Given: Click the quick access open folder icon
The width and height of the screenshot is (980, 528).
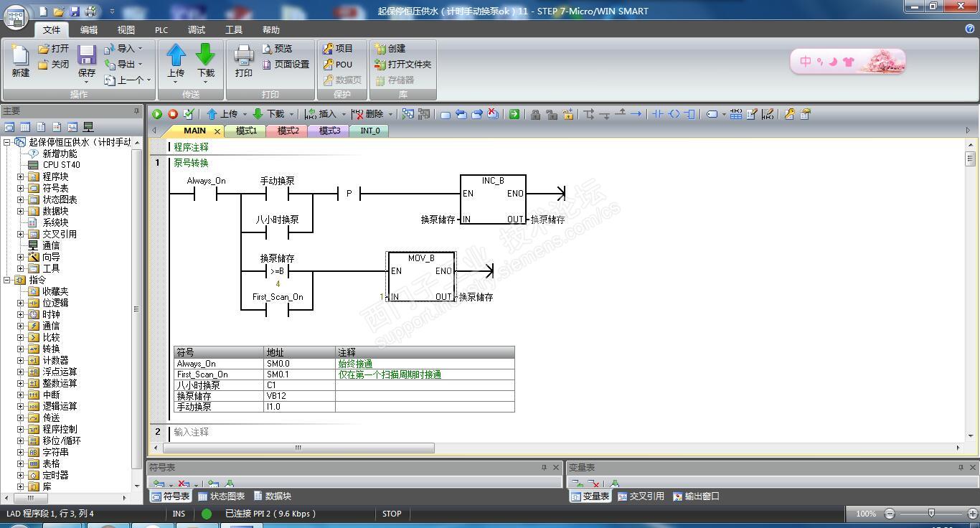Looking at the screenshot, I should pyautogui.click(x=59, y=11).
